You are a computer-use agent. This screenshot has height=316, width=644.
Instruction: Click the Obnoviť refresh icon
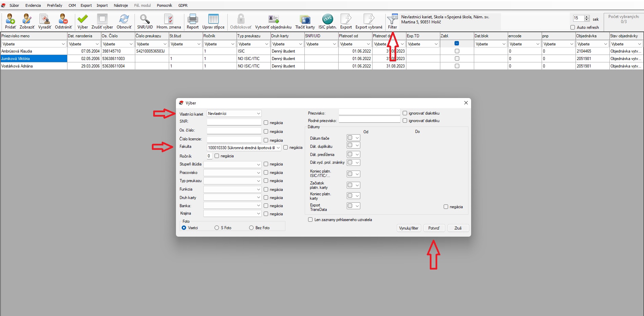pos(124,19)
